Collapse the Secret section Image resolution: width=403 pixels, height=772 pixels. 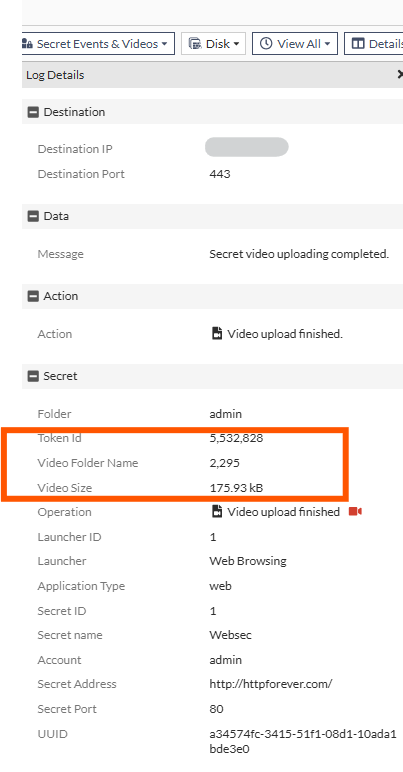click(33, 377)
